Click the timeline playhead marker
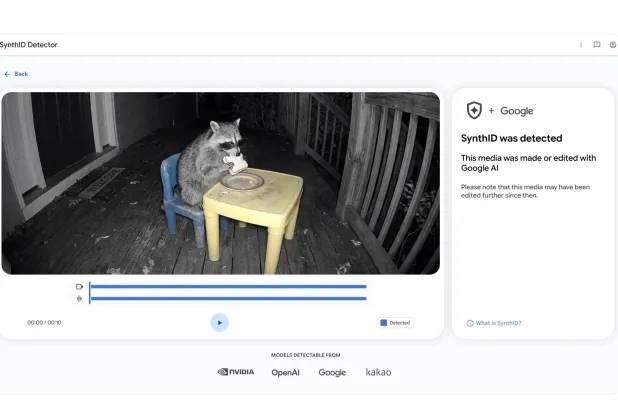Image resolution: width=618 pixels, height=412 pixels. pyautogui.click(x=90, y=293)
